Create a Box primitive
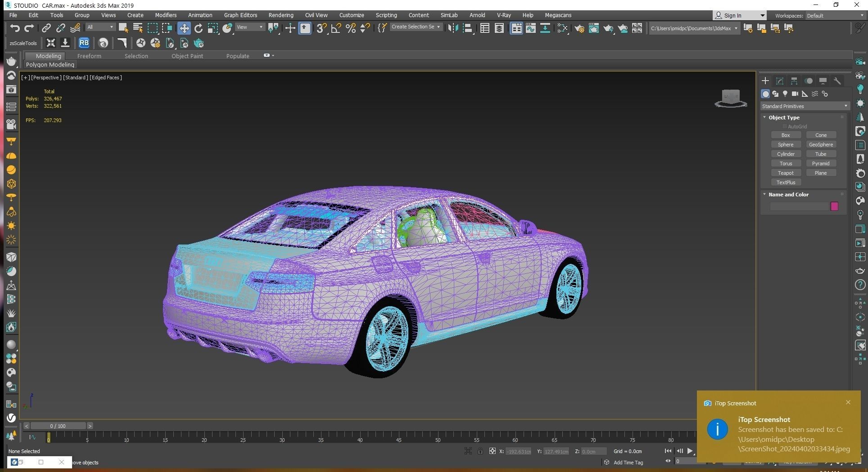 coord(786,135)
